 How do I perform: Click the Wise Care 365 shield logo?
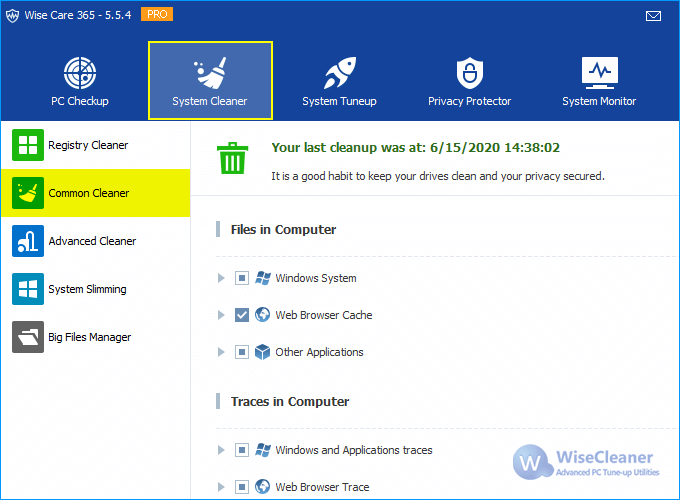click(x=12, y=16)
